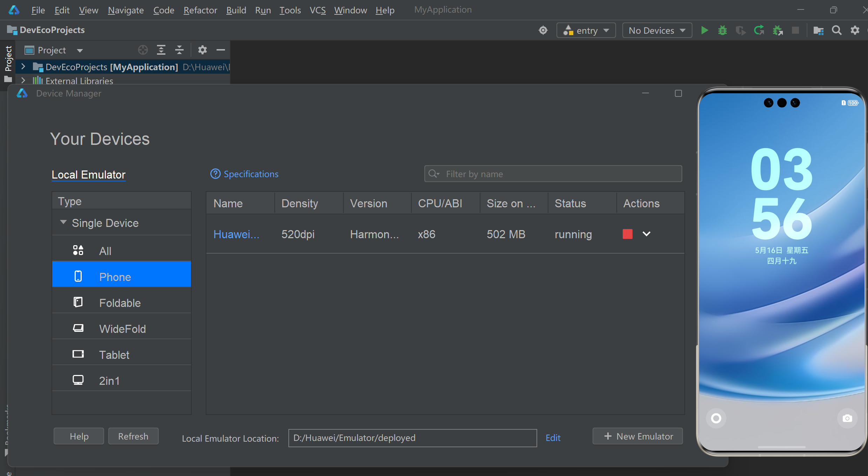Image resolution: width=868 pixels, height=476 pixels.
Task: Click the Debug bug icon in toolbar
Action: [723, 31]
